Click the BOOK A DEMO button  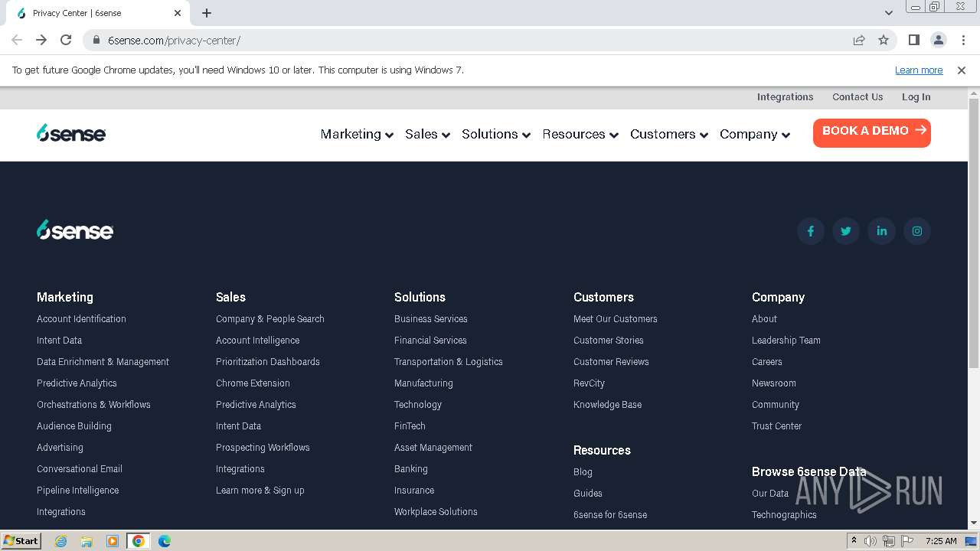pyautogui.click(x=872, y=132)
